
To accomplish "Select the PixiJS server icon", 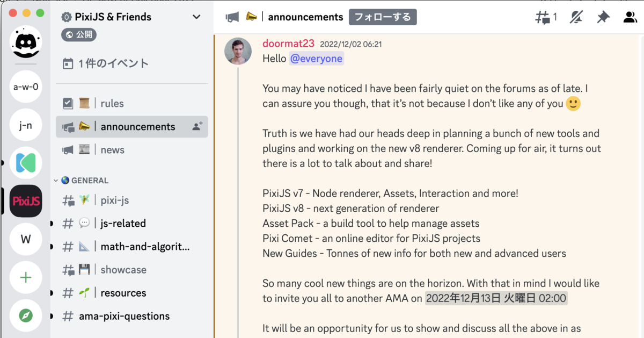I will tap(25, 200).
